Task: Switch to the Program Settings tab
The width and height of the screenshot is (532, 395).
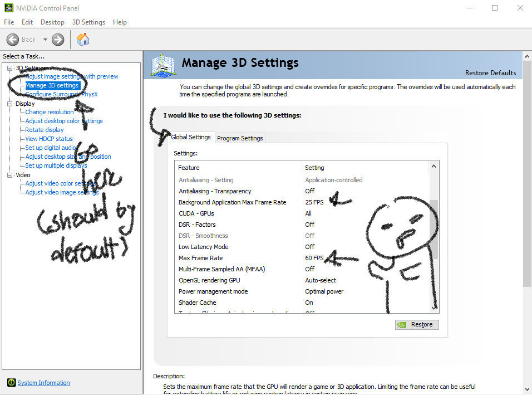Action: [x=240, y=138]
